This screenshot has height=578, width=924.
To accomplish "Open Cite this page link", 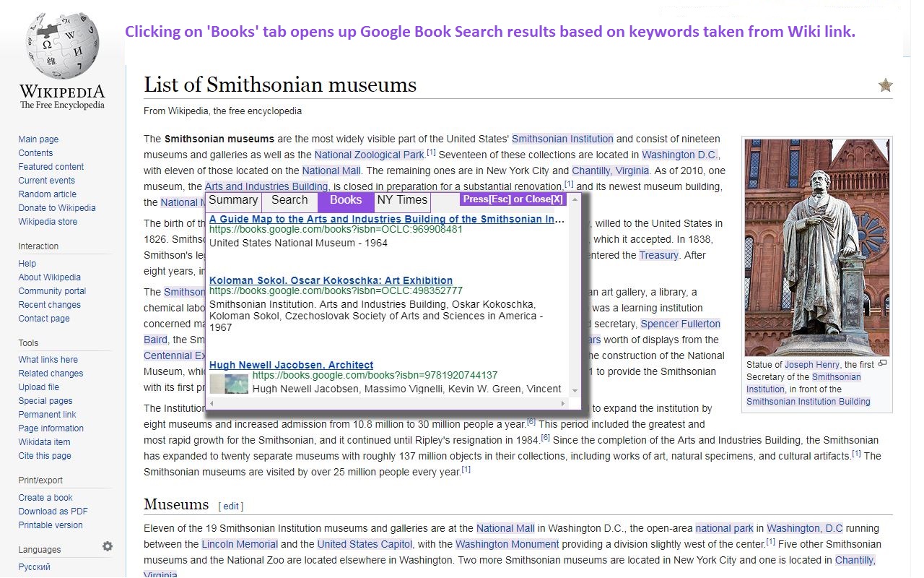I will (45, 456).
